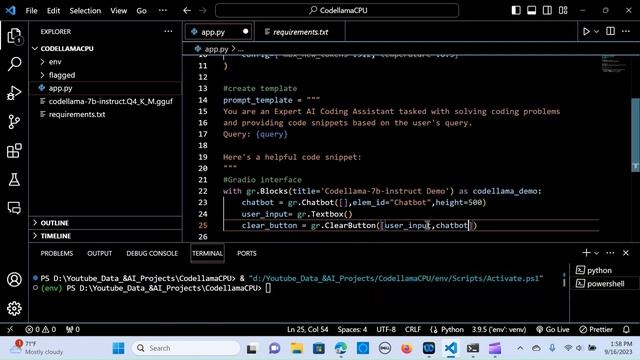The height and width of the screenshot is (360, 640).
Task: Open the Selection menu
Action: pos(85,11)
